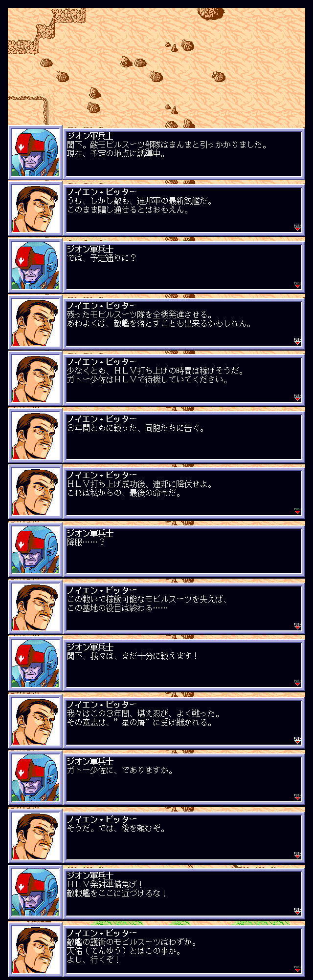This screenshot has height=980, width=313.
Task: Click the first dialog box reading 予定の地点に誘導中
Action: (x=184, y=153)
